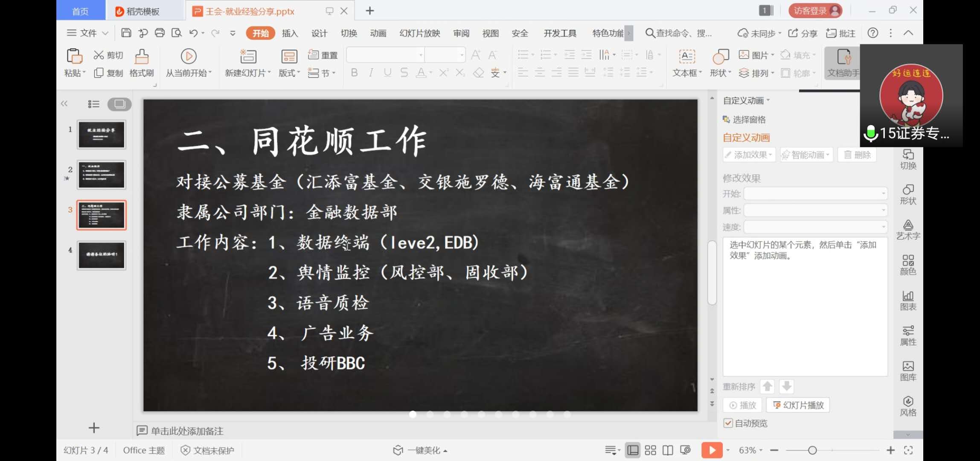Screen dimensions: 980x461
Task: Open the 63% zoom level dropdown
Action: coord(750,450)
